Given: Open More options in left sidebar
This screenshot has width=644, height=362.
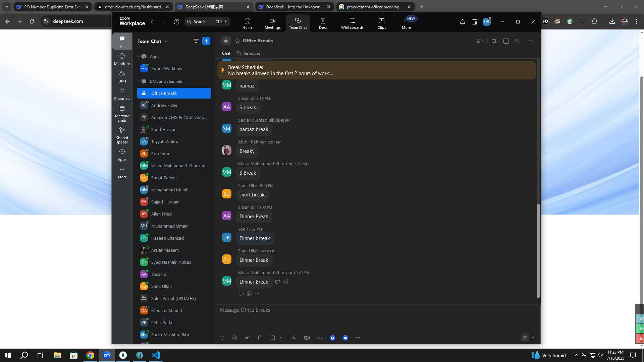Looking at the screenshot, I should [122, 173].
